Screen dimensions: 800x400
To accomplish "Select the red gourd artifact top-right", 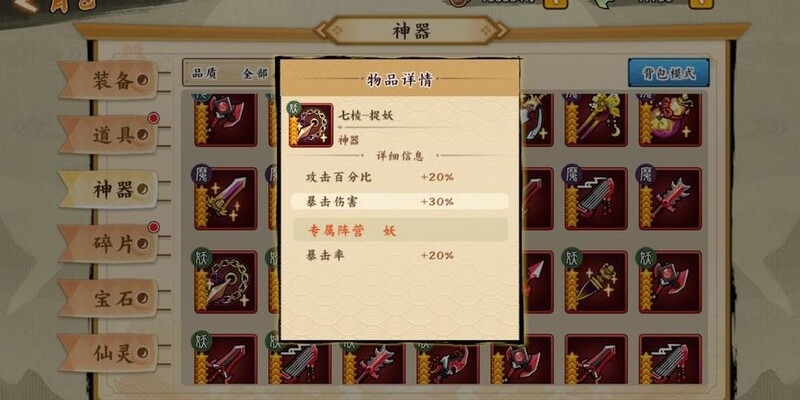I will (670, 120).
